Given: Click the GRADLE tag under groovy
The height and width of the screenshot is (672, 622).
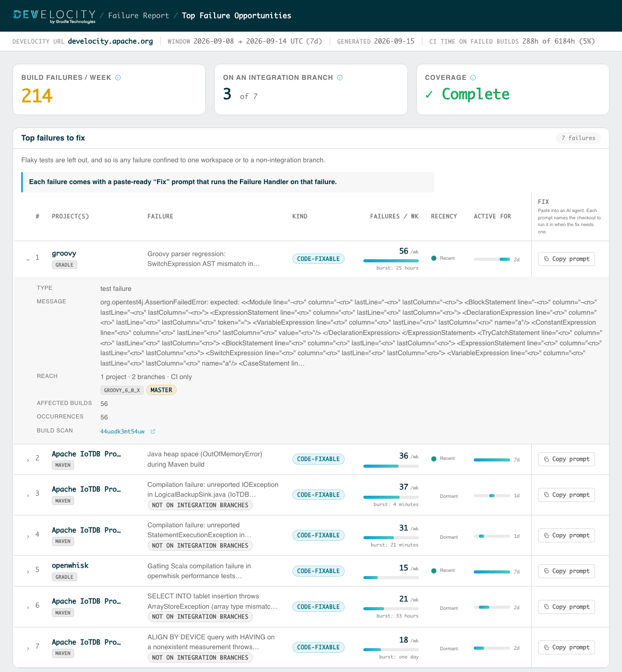Looking at the screenshot, I should click(64, 265).
